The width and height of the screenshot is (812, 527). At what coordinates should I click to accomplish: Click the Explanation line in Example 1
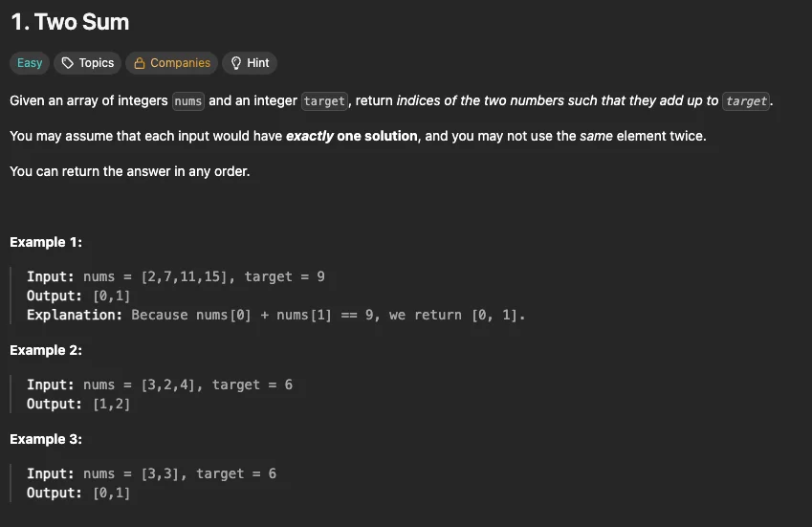tap(275, 315)
